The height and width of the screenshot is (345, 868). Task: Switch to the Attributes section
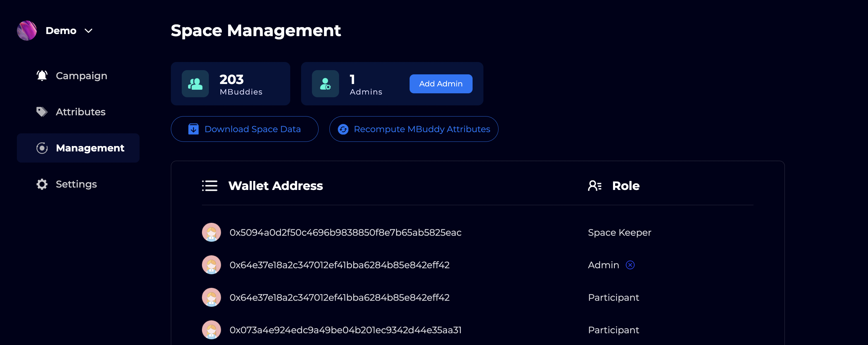pos(80,111)
